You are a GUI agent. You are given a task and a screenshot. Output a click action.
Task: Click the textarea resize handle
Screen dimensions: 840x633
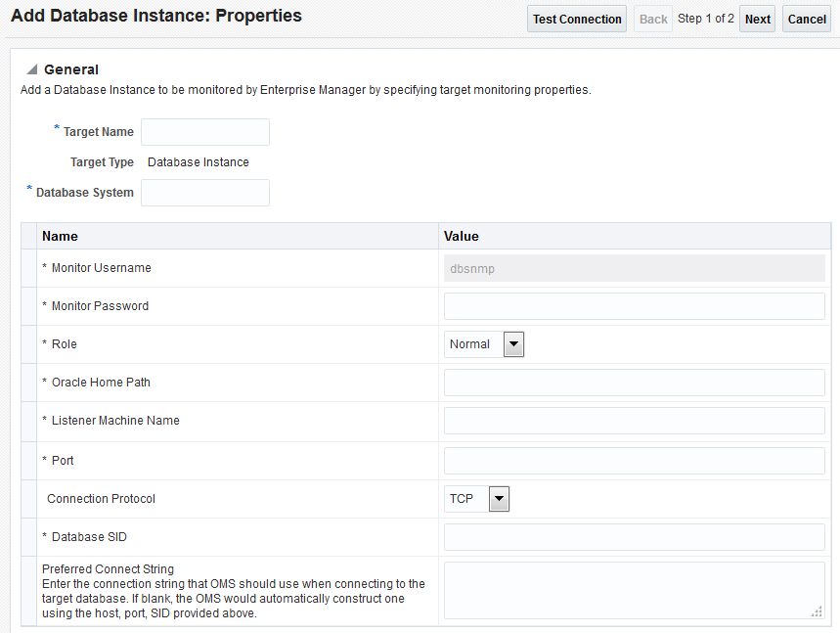[818, 611]
